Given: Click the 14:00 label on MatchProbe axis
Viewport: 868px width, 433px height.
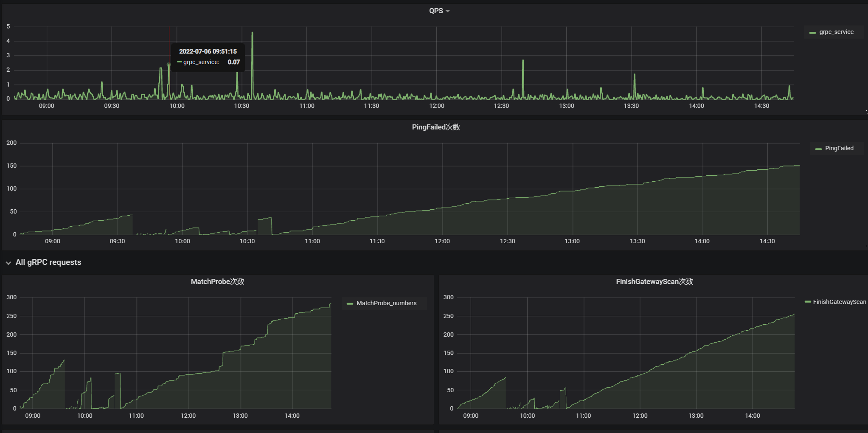Looking at the screenshot, I should [292, 416].
